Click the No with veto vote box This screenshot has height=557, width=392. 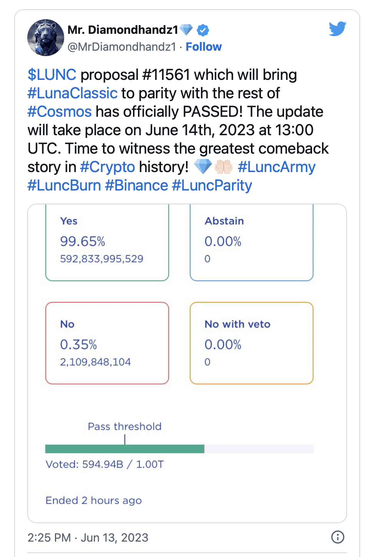click(x=251, y=343)
